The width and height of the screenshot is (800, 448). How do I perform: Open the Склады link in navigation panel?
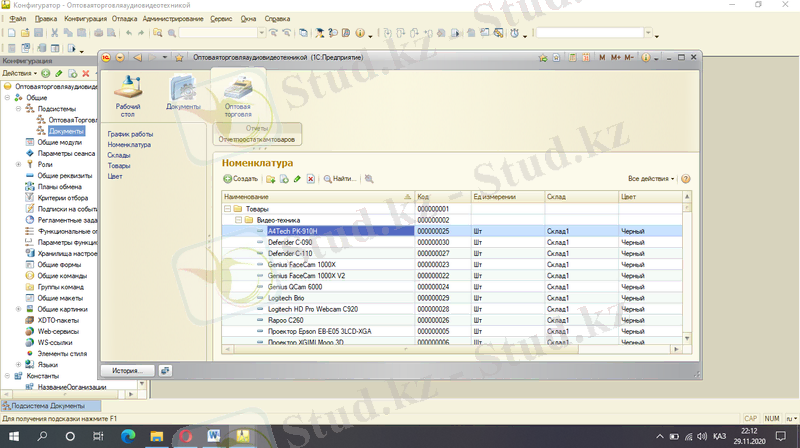click(119, 155)
